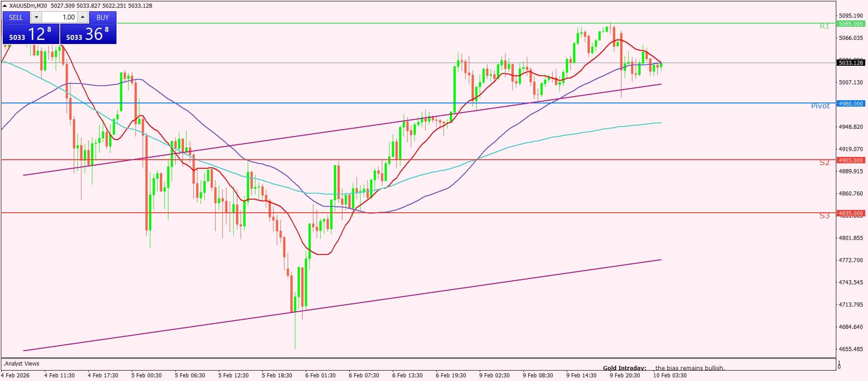Click the 4655.485 price scale value
Image resolution: width=868 pixels, height=381 pixels.
point(851,349)
